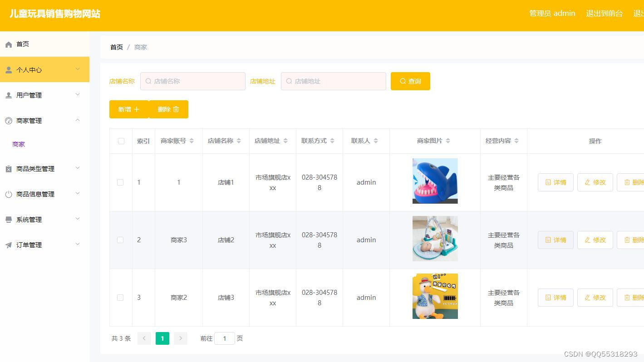Go to next page arrow
The width and height of the screenshot is (644, 362).
(181, 338)
